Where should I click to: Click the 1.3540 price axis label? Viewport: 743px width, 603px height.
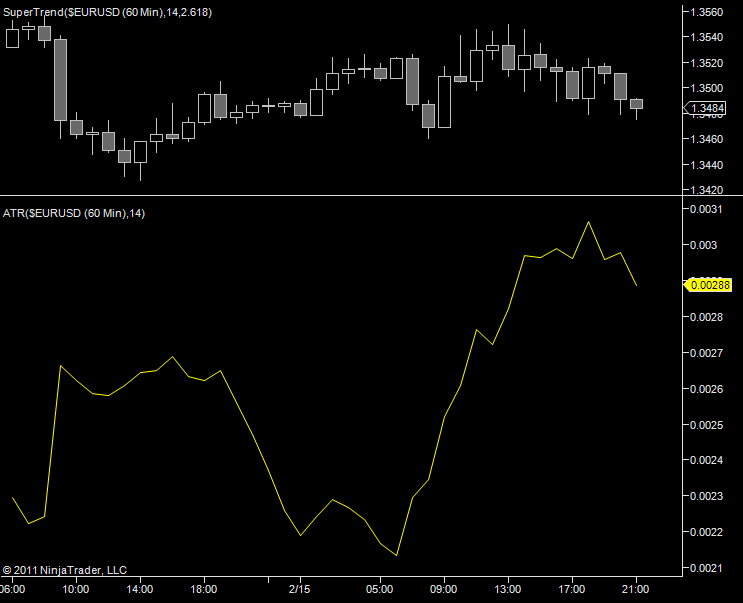[707, 37]
